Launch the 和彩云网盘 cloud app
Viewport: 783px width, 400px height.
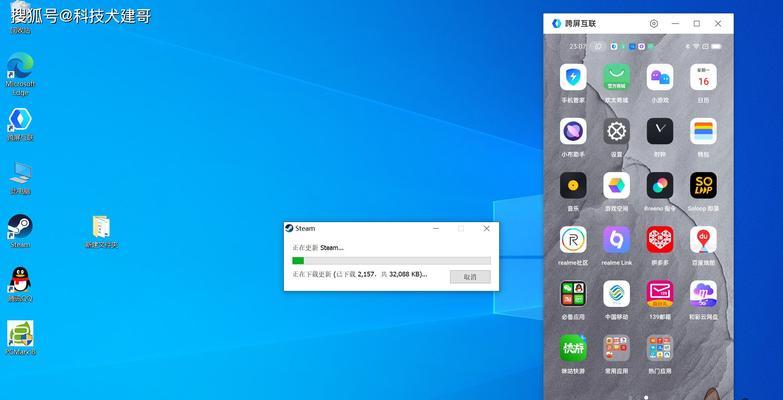[x=703, y=294]
